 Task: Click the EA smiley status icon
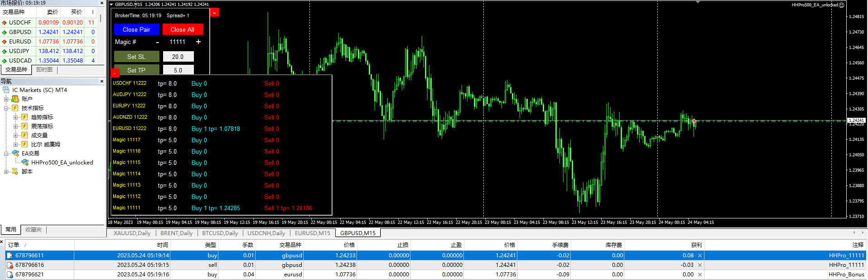pyautogui.click(x=842, y=5)
